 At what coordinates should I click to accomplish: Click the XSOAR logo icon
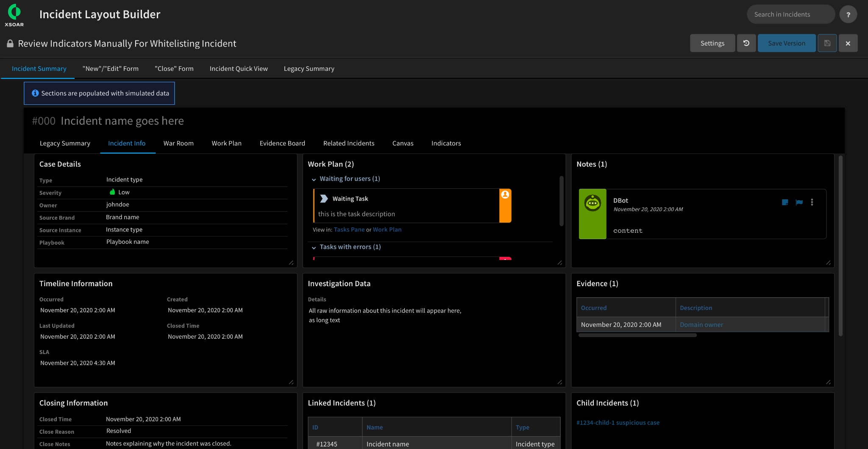(14, 15)
